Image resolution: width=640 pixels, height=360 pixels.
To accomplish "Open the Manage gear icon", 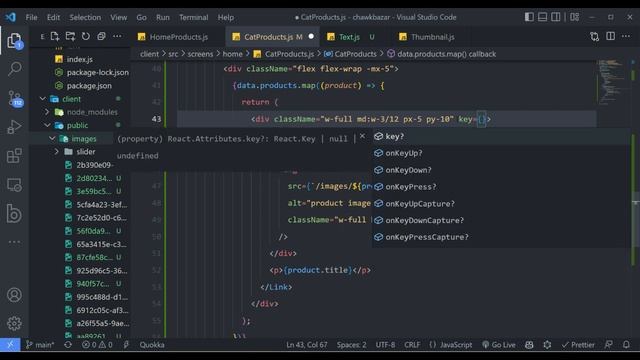I will (x=14, y=323).
